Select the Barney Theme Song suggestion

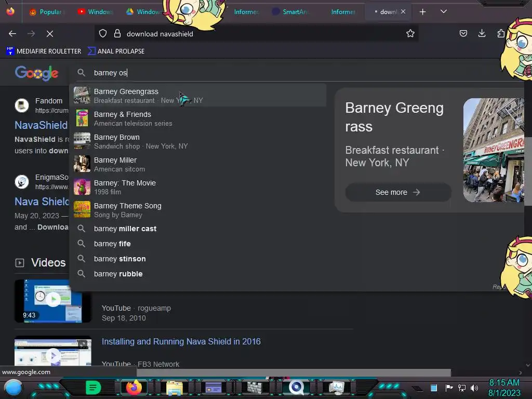(198, 210)
